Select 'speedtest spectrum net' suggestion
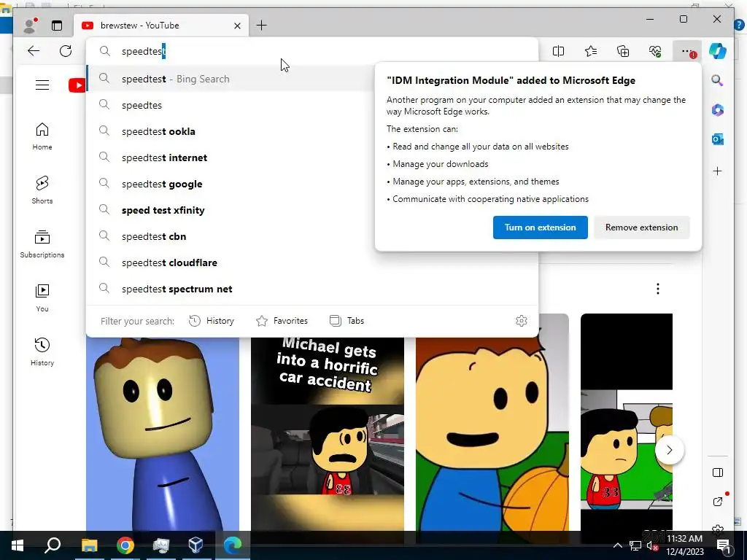747x560 pixels. [312, 289]
